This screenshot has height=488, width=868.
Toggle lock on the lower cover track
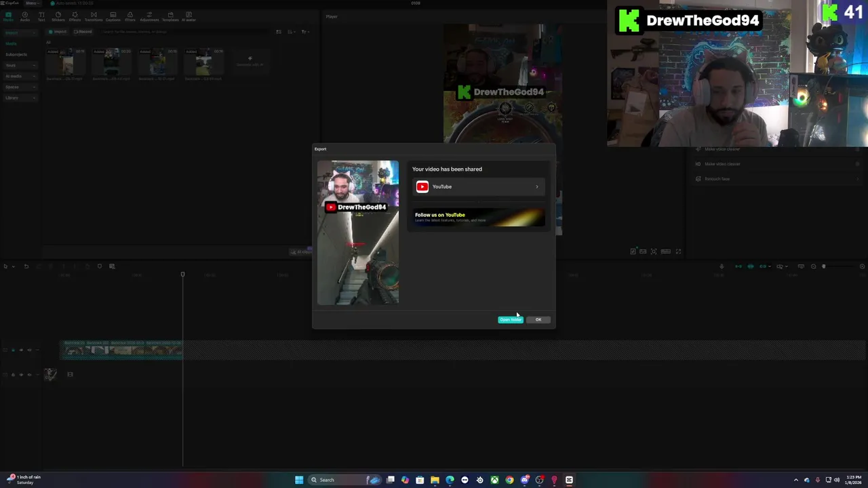click(x=13, y=375)
